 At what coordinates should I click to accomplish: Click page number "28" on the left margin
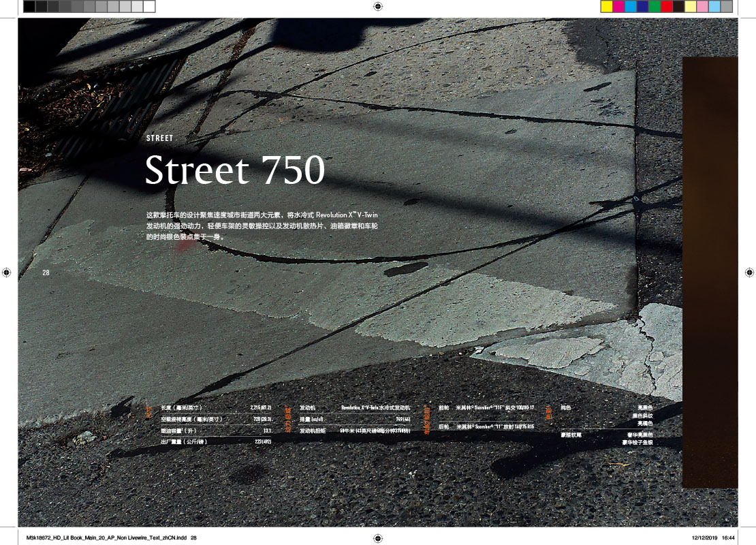click(x=46, y=272)
